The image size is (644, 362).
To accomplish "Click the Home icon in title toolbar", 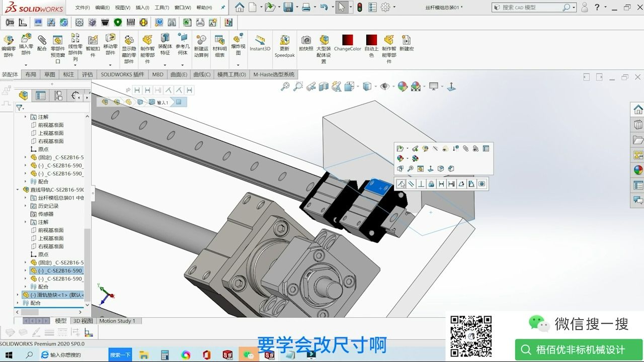I will click(239, 7).
